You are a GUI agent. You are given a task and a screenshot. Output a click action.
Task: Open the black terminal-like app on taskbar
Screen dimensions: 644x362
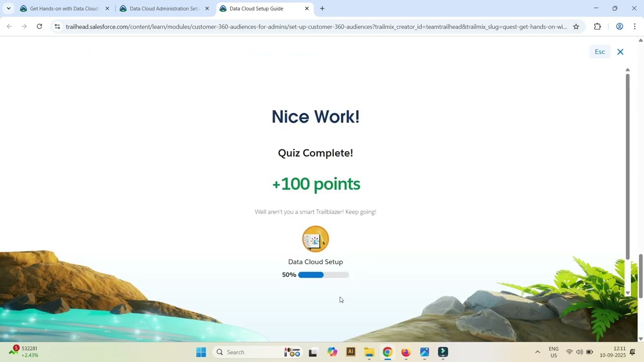tap(313, 352)
